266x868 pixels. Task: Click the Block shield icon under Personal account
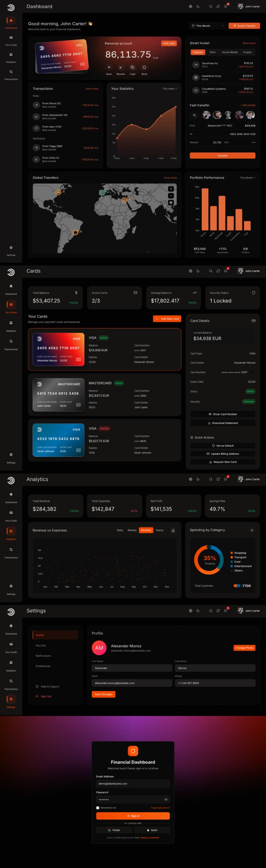144,68
